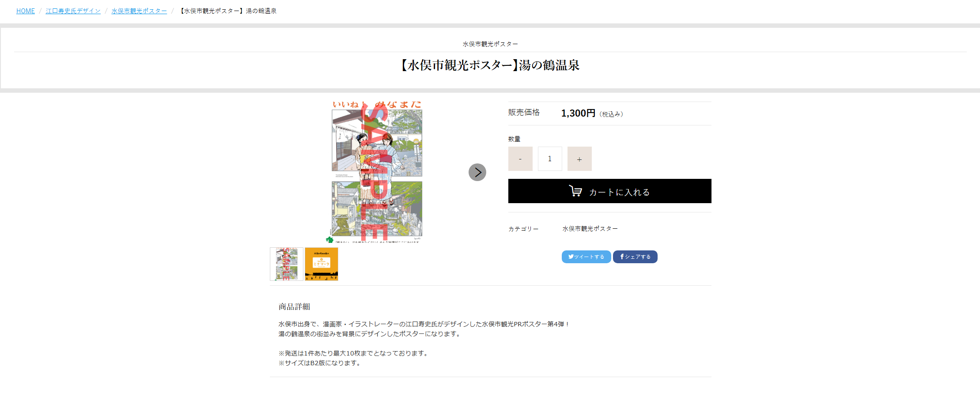Go to HOME via breadcrumb
Viewport: 980px width, 401px height.
(26, 11)
